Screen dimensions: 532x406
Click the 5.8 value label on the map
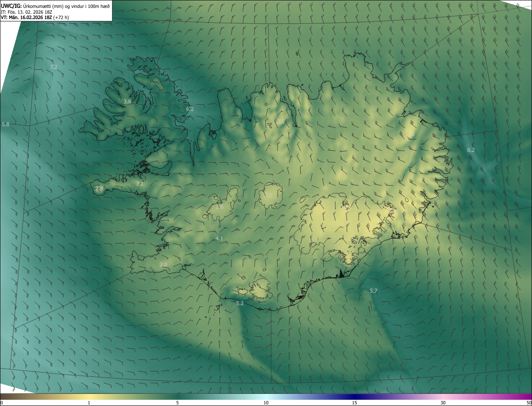tap(5, 124)
